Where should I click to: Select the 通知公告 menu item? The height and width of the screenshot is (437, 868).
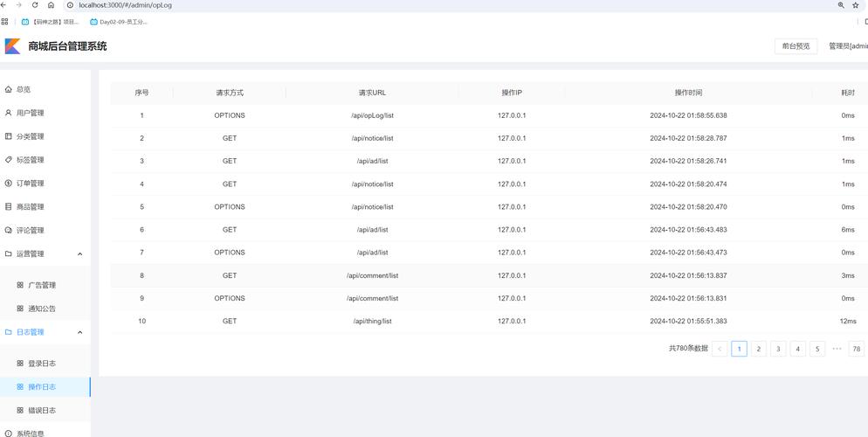(42, 309)
